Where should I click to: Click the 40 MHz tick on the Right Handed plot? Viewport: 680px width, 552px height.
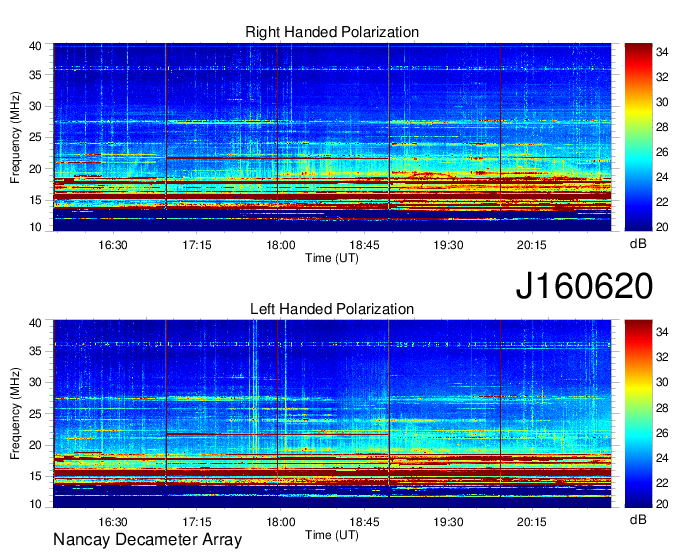pyautogui.click(x=36, y=46)
